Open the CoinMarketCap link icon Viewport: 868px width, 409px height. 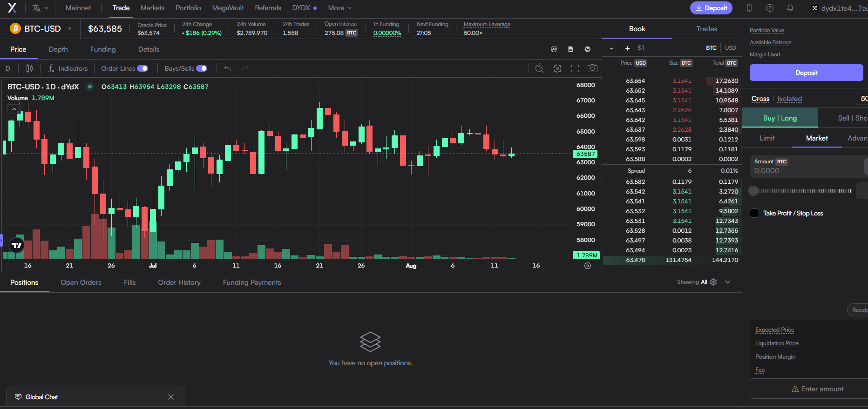[x=554, y=49]
